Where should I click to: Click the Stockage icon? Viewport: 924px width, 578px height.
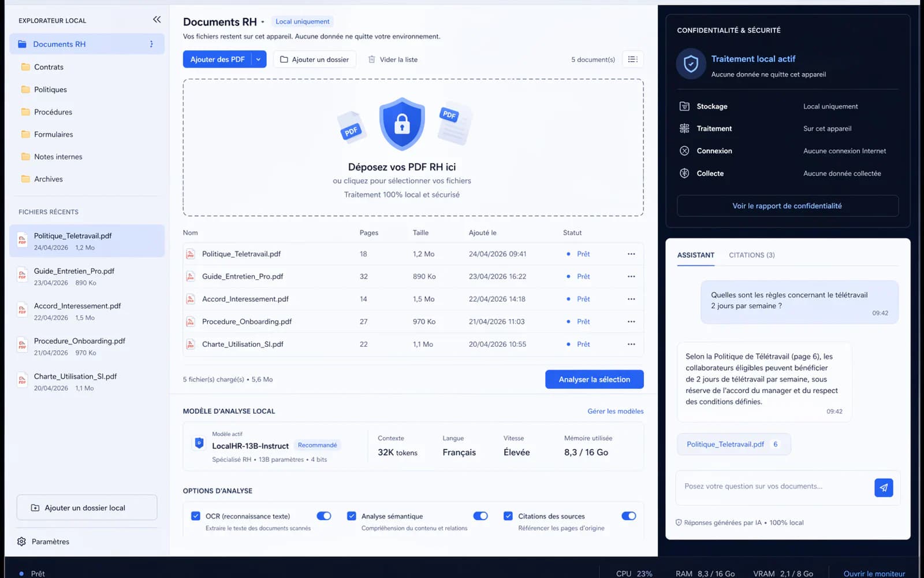click(684, 106)
